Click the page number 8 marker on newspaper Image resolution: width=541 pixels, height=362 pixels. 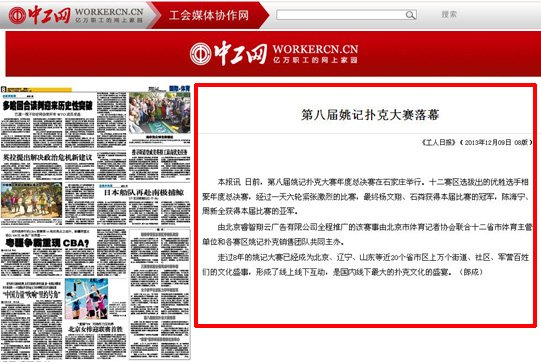[3, 89]
